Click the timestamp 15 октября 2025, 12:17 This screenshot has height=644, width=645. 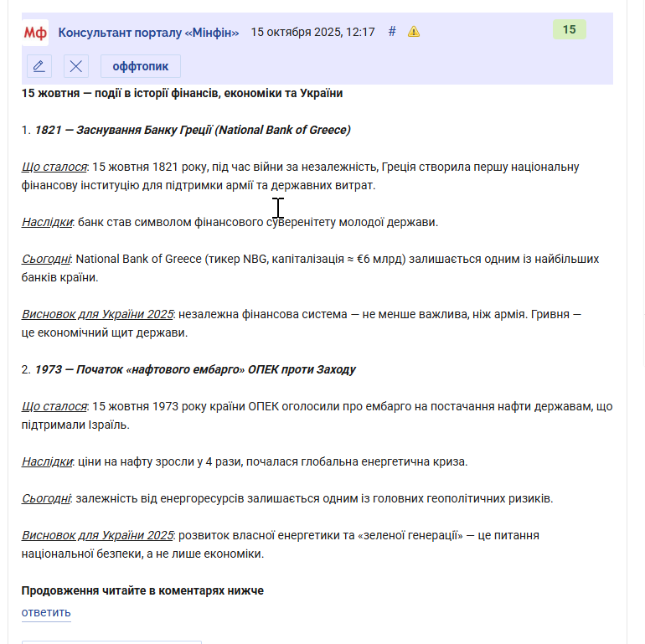[x=313, y=32]
